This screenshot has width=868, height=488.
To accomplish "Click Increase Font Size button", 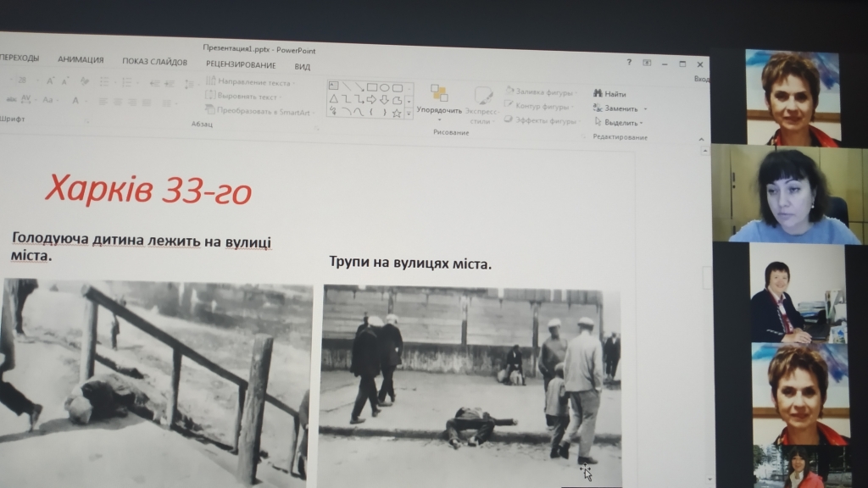I will (50, 81).
